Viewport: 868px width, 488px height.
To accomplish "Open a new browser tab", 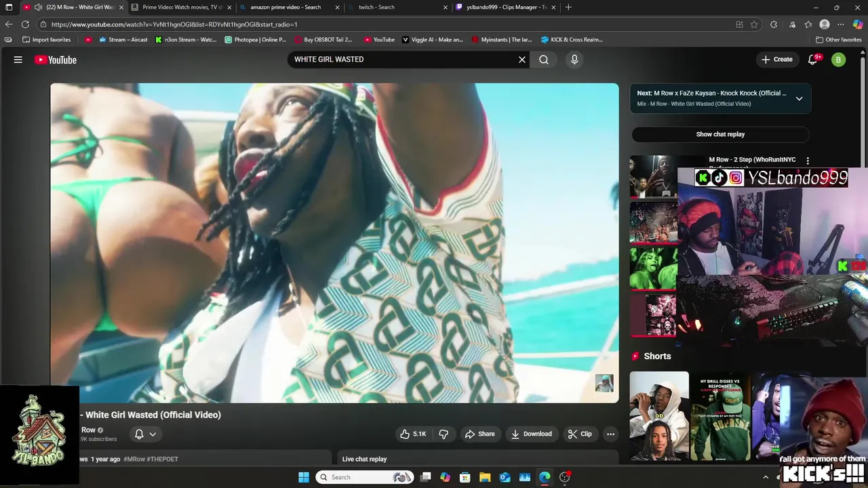I will click(x=568, y=7).
